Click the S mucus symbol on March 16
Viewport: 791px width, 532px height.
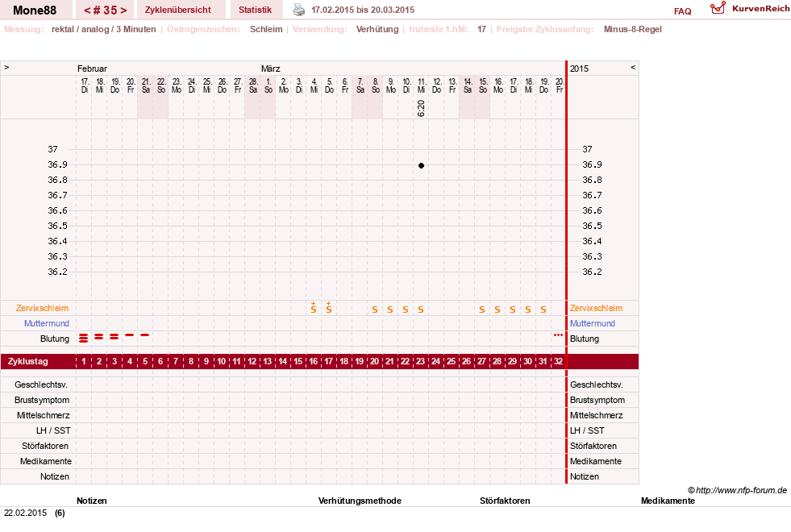497,310
